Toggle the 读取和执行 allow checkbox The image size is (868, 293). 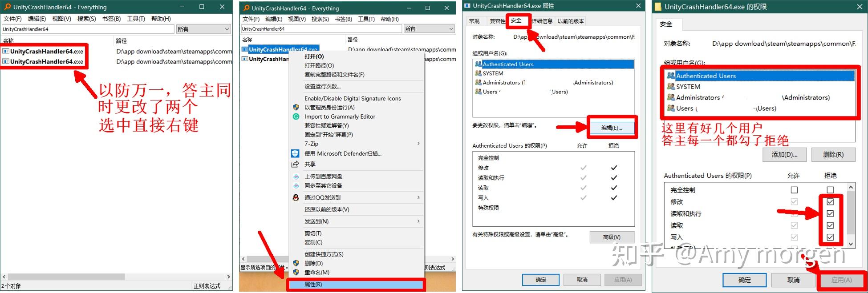pyautogui.click(x=794, y=213)
